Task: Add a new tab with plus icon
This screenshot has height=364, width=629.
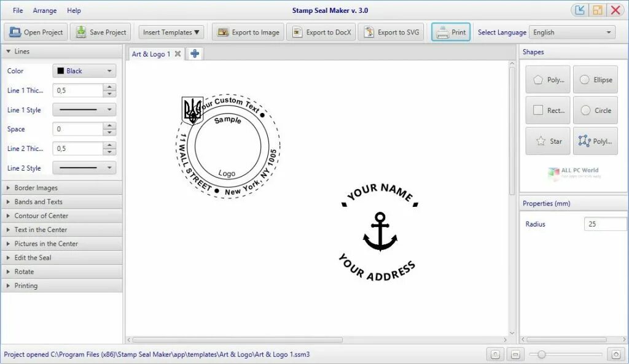Action: [195, 53]
